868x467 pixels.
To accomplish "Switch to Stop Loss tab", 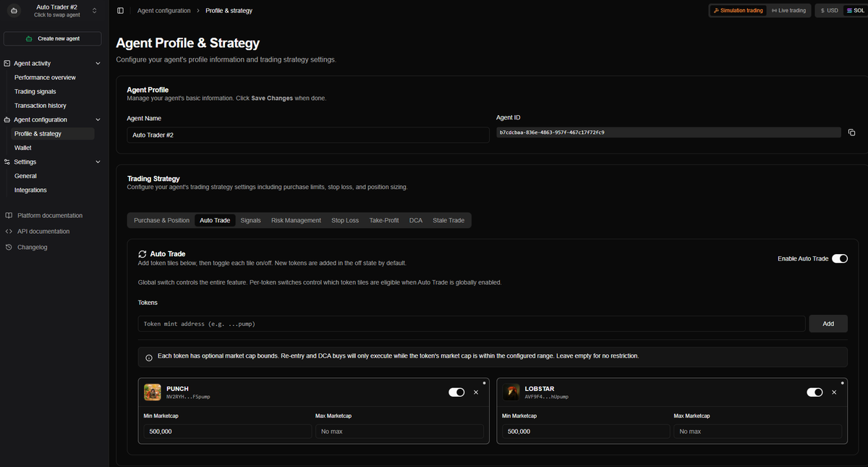I will click(345, 220).
